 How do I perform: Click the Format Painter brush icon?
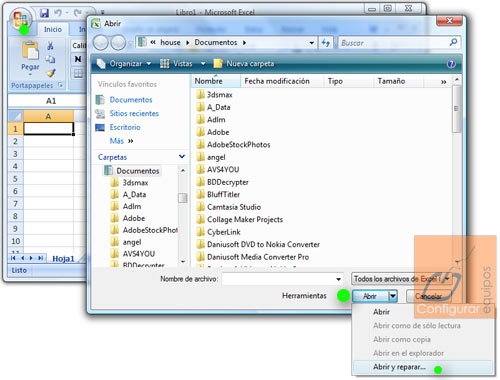[50, 73]
